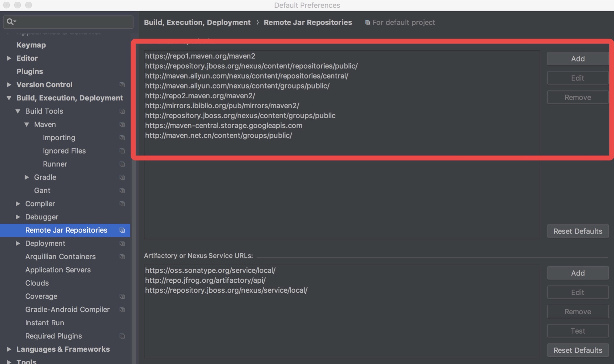This screenshot has height=364, width=614.
Task: Expand the Compiler section in sidebar
Action: point(17,204)
